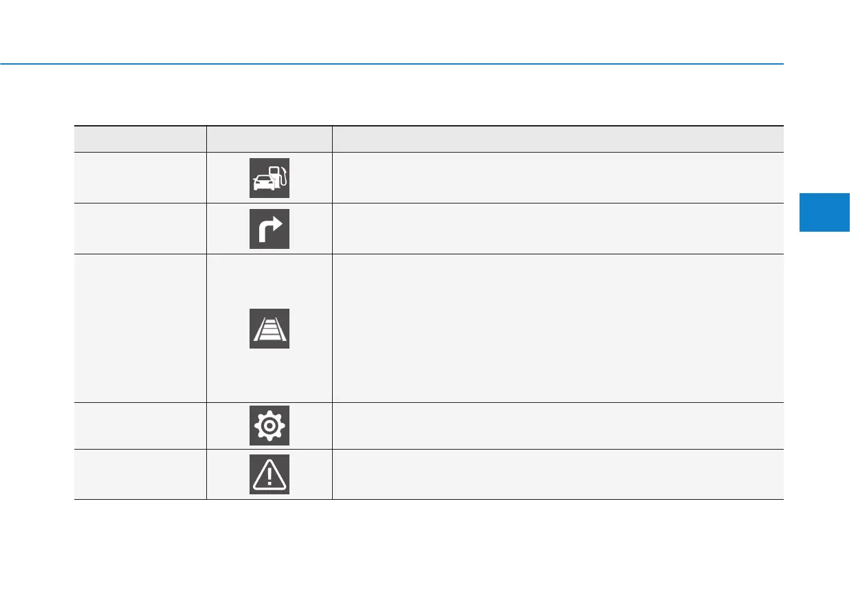Click description cell for turn arrow icon
The height and width of the screenshot is (616, 858).
click(x=558, y=228)
